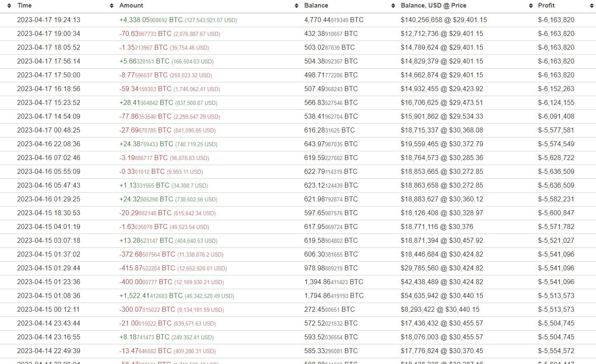This screenshot has width=596, height=364.
Task: Click the 1,794.86419193 BTC balance cell
Action: [334, 296]
